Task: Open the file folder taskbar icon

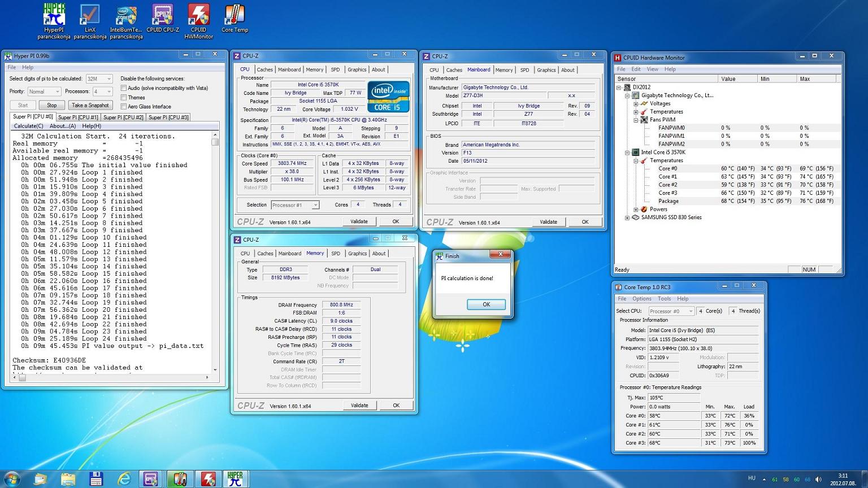Action: tap(68, 479)
